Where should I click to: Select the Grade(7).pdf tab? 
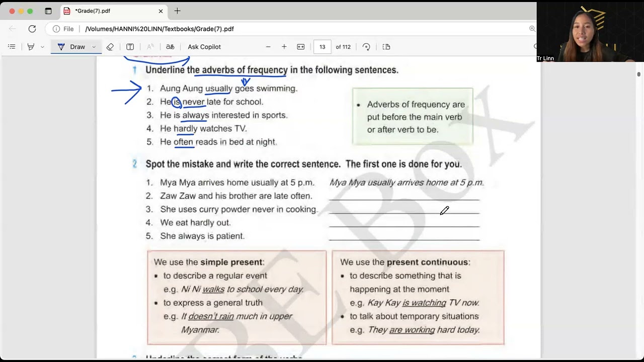tap(114, 11)
